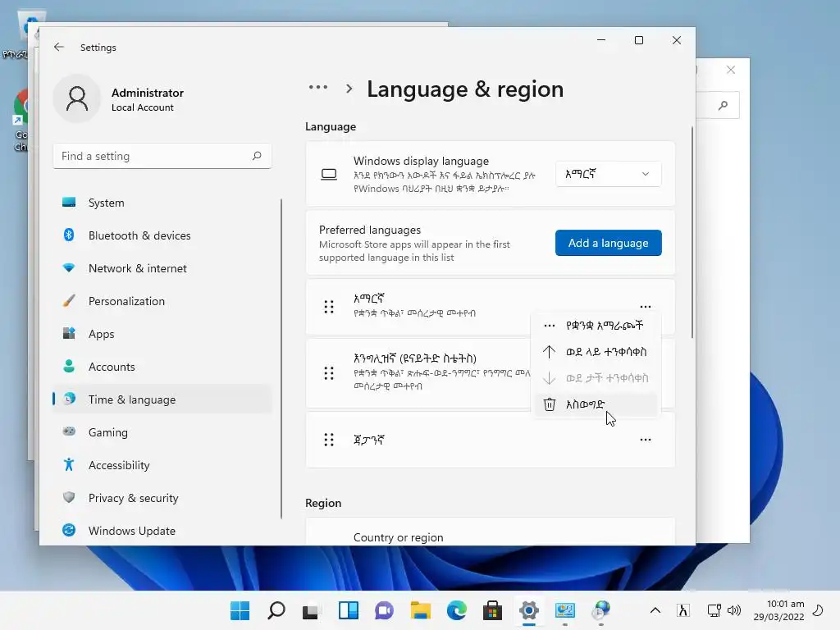Open Accessibility settings in the sidebar
This screenshot has width=840, height=630.
(x=162, y=465)
